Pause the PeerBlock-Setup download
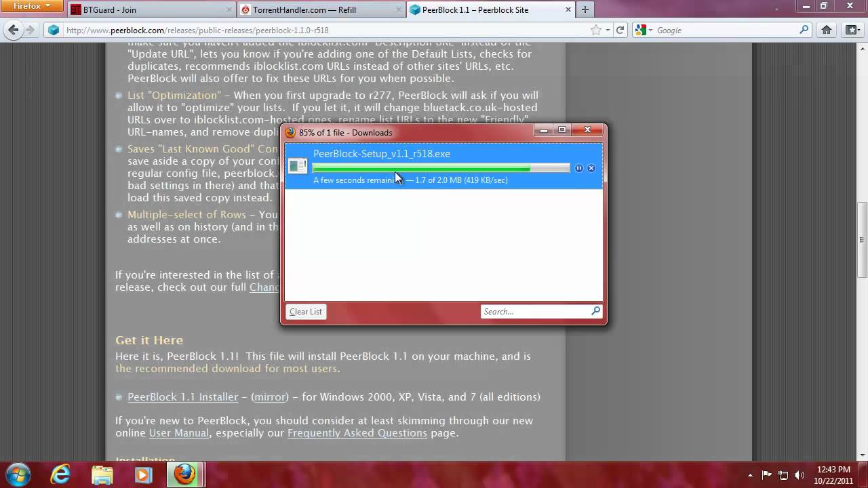868x488 pixels. click(x=578, y=168)
